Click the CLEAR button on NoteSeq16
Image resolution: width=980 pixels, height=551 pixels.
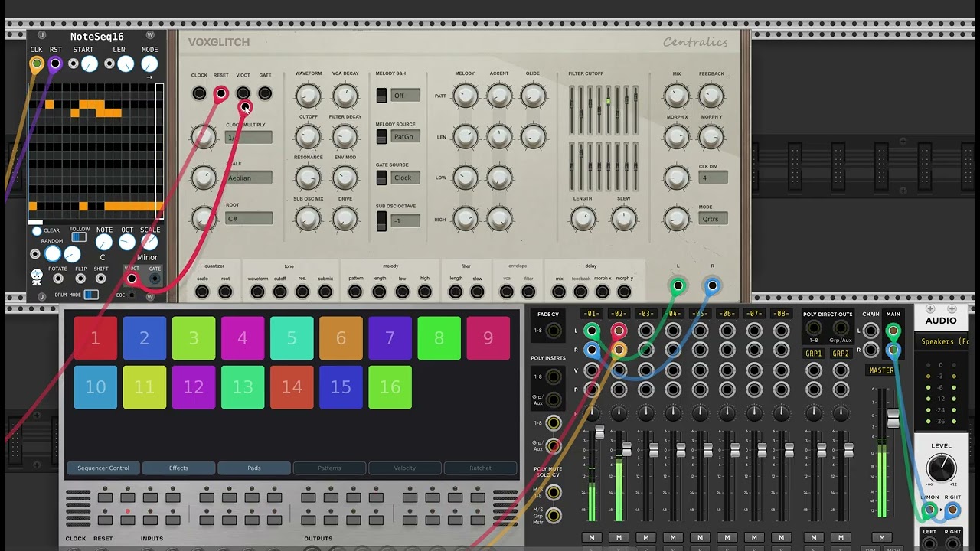[x=37, y=231]
